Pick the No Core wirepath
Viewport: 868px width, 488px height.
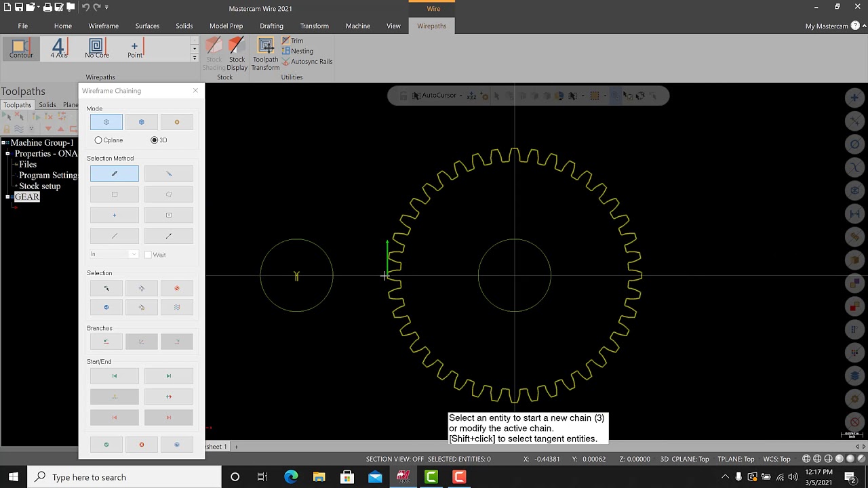click(x=97, y=48)
